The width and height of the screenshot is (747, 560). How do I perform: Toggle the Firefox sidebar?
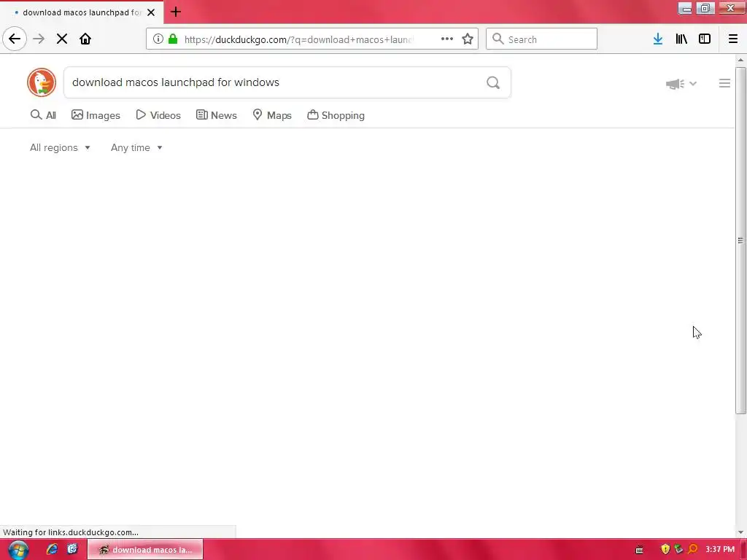[x=705, y=39]
